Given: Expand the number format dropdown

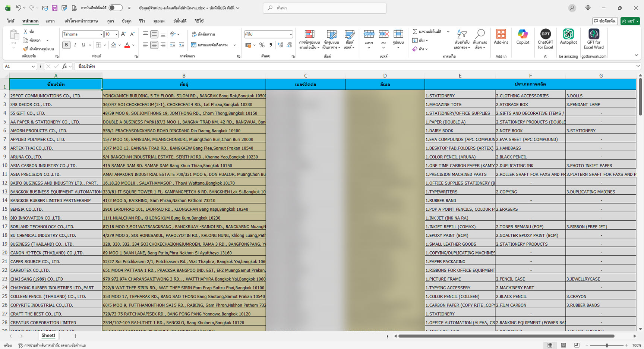Looking at the screenshot, I should pos(291,34).
